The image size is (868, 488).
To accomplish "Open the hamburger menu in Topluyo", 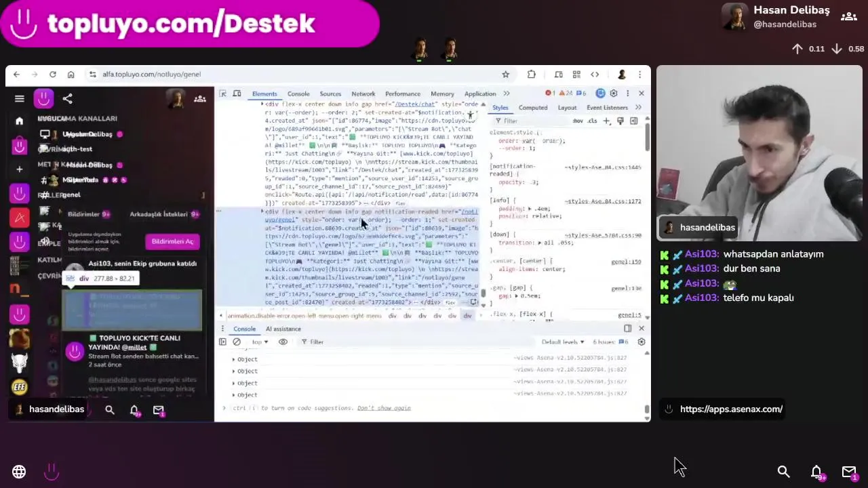I will click(x=19, y=99).
